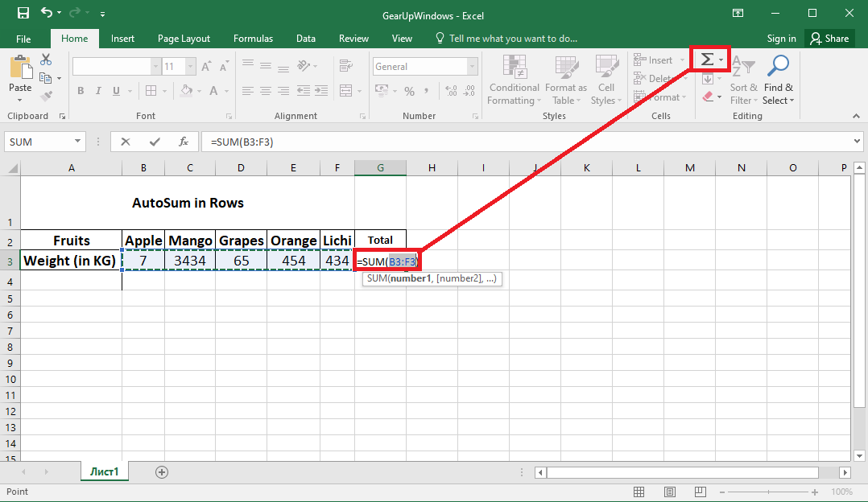
Task: Save the workbook via Quick Access Toolbar
Action: click(23, 14)
